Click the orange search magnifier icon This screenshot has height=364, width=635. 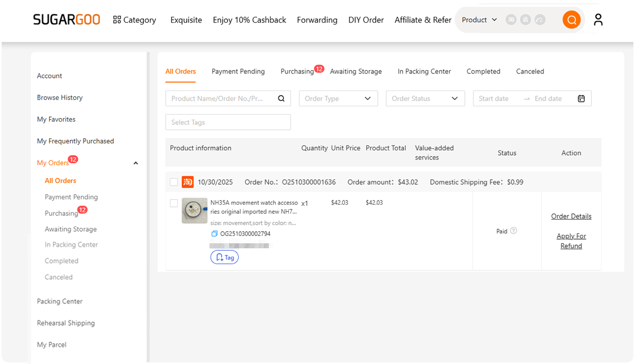tap(571, 20)
